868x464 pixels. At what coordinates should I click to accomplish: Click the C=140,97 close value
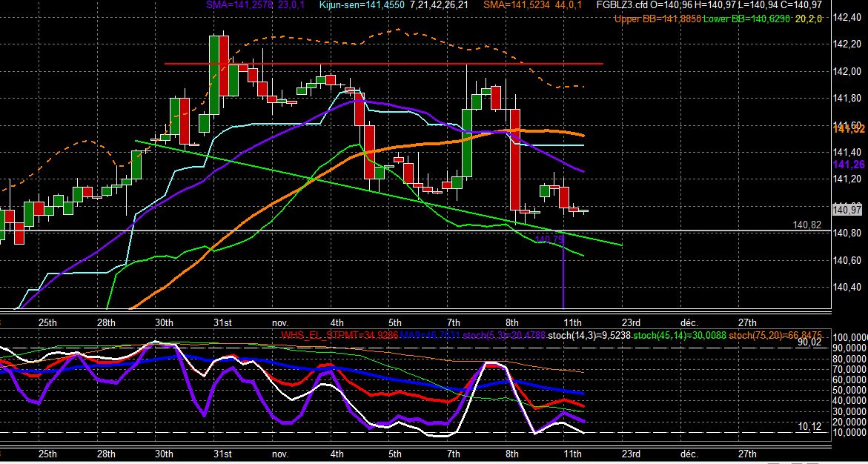(x=801, y=5)
